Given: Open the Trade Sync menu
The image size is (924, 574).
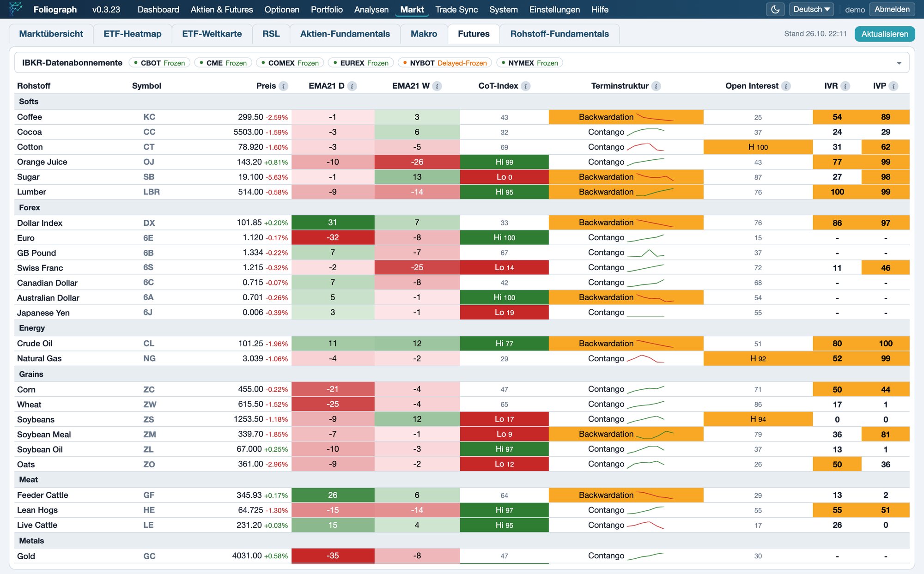Looking at the screenshot, I should [456, 9].
